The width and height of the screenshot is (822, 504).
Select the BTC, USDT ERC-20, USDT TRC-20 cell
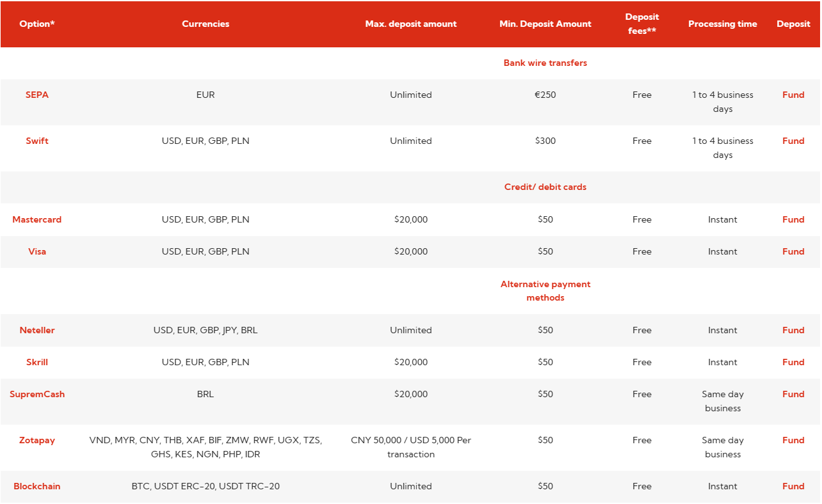pyautogui.click(x=205, y=486)
